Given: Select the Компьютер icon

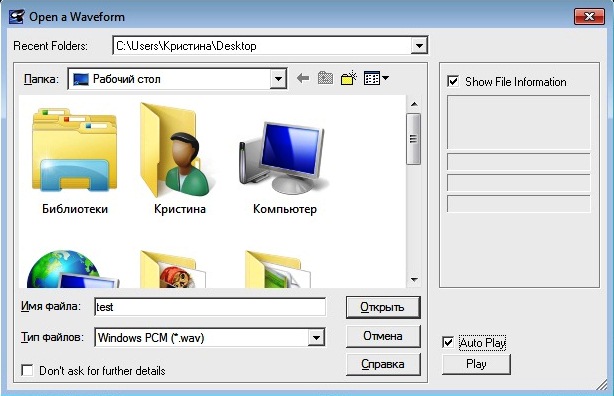Looking at the screenshot, I should 285,157.
